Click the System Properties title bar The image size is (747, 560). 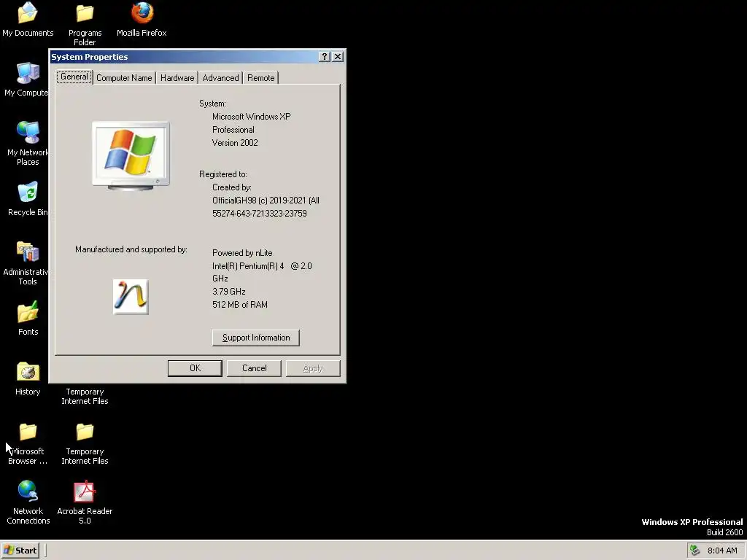184,57
